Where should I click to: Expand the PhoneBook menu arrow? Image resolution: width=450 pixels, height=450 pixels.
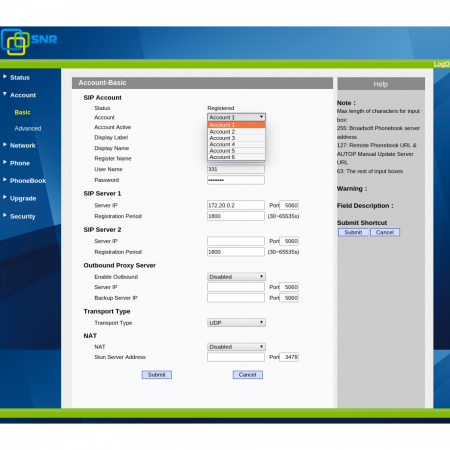tap(5, 180)
